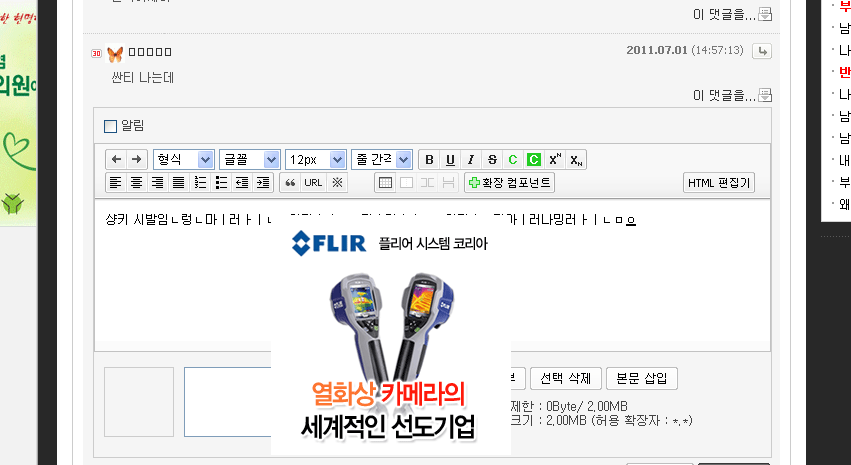Viewport: 851px width, 465px height.
Task: Insert a blockquote with the quote icon
Action: coord(290,183)
